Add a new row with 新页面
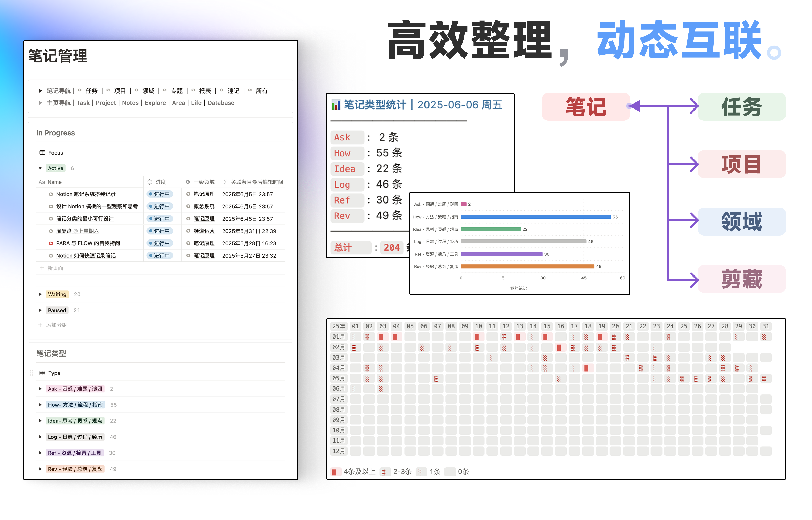812x520 pixels. [51, 268]
